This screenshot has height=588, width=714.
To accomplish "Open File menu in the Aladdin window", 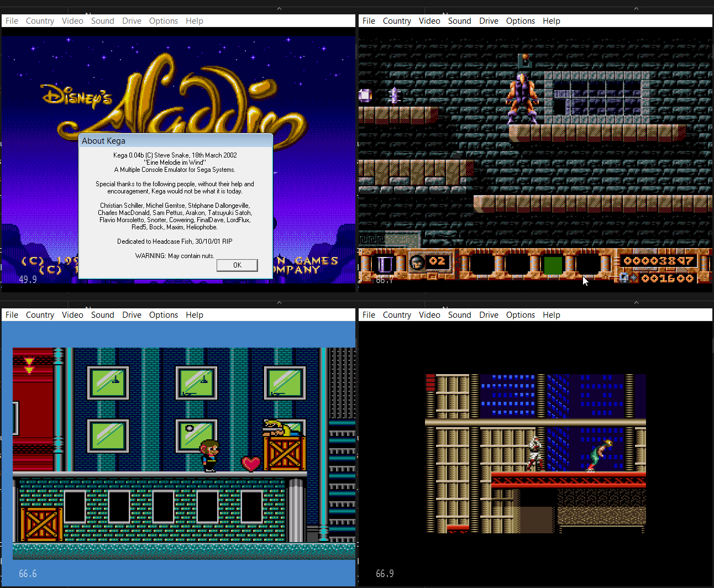I will tap(12, 21).
